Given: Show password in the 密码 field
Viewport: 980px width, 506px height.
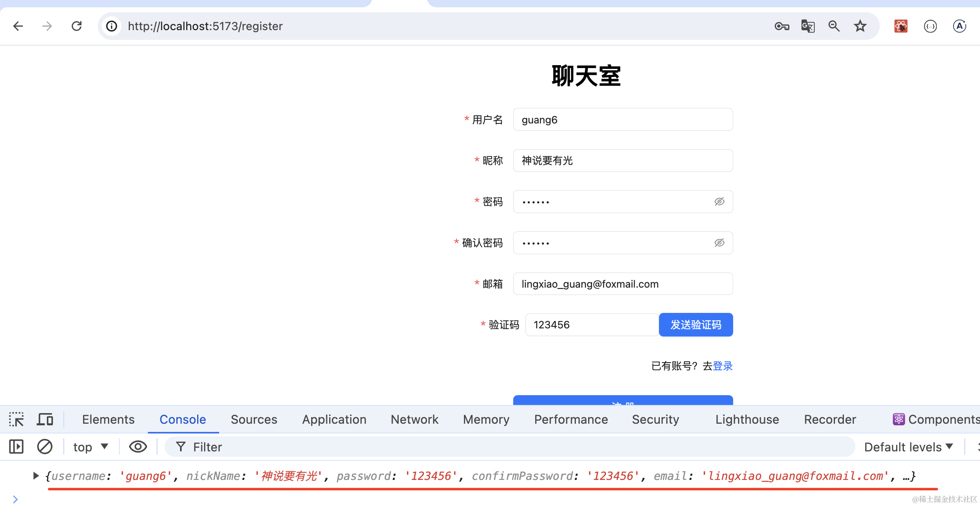Looking at the screenshot, I should (719, 202).
